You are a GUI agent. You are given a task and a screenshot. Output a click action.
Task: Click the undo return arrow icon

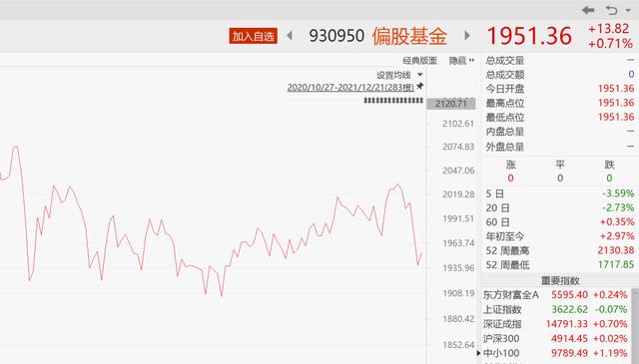point(612,10)
